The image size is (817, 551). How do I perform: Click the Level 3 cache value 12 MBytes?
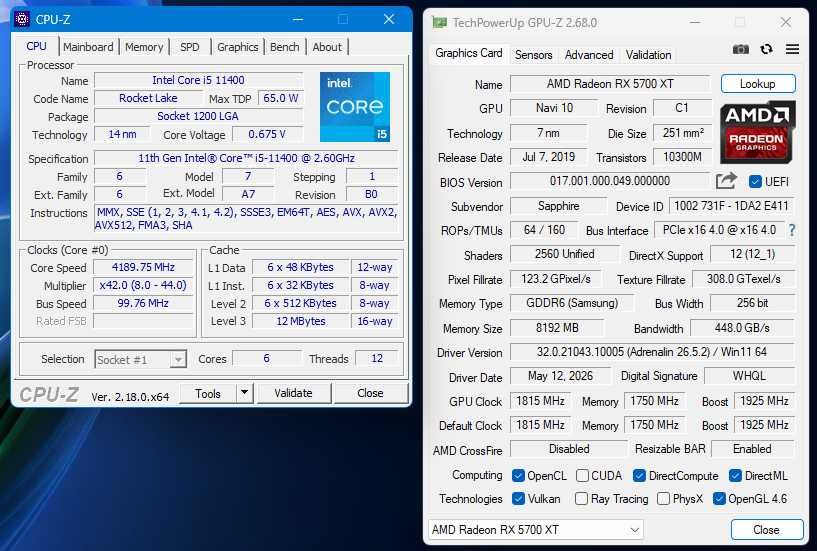point(301,321)
